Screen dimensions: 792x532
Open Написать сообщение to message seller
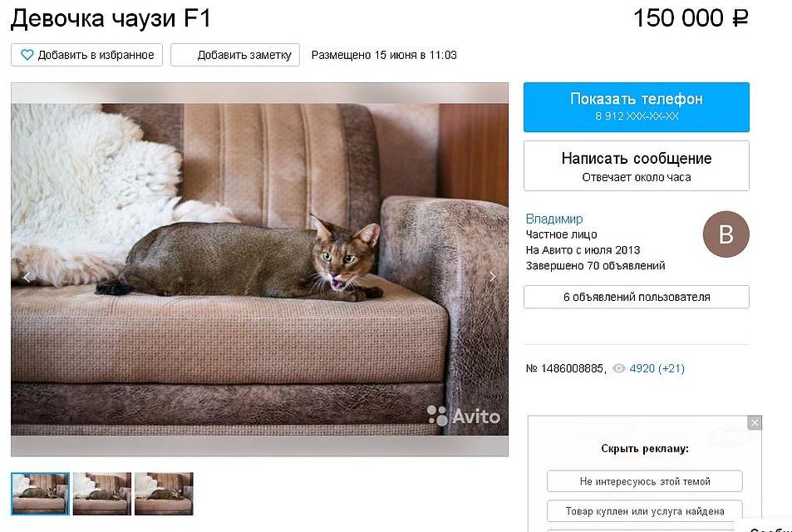pos(637,165)
